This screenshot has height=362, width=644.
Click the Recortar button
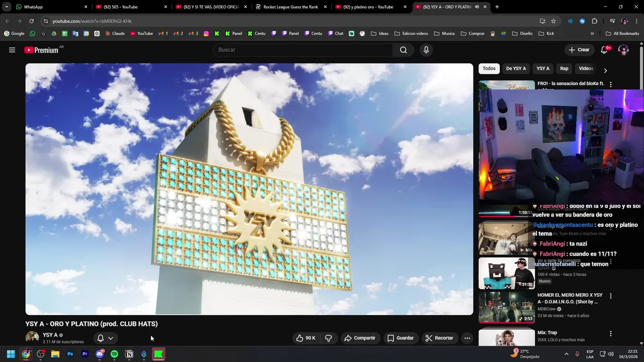tap(439, 338)
